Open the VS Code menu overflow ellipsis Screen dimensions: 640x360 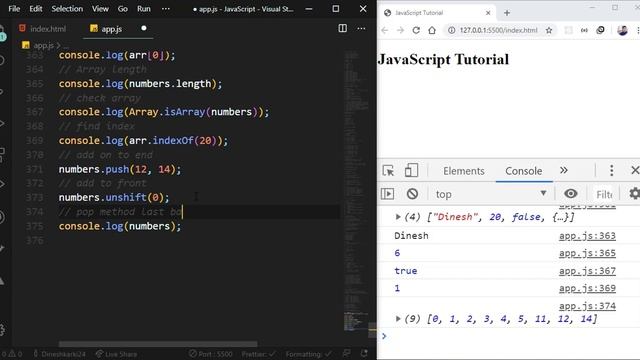pyautogui.click(x=166, y=9)
